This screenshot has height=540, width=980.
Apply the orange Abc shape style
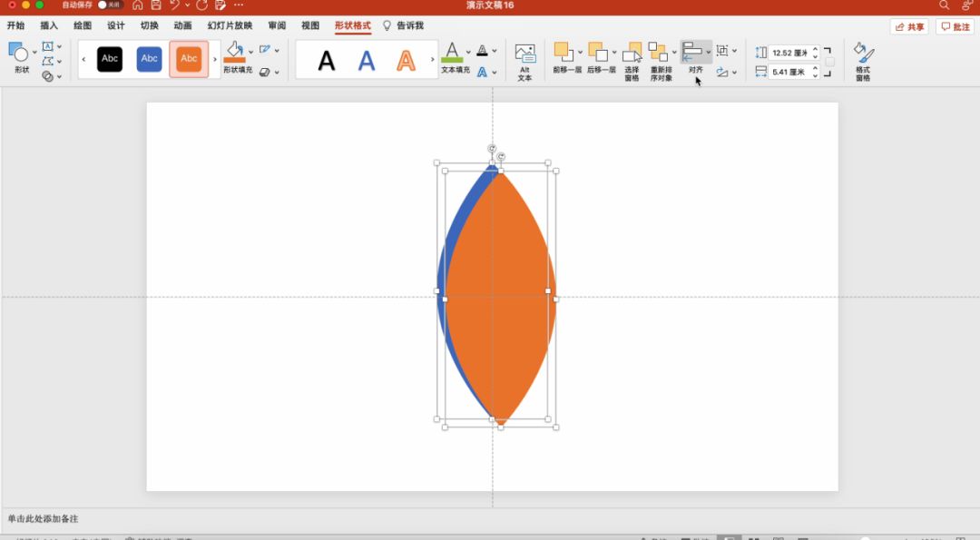189,59
